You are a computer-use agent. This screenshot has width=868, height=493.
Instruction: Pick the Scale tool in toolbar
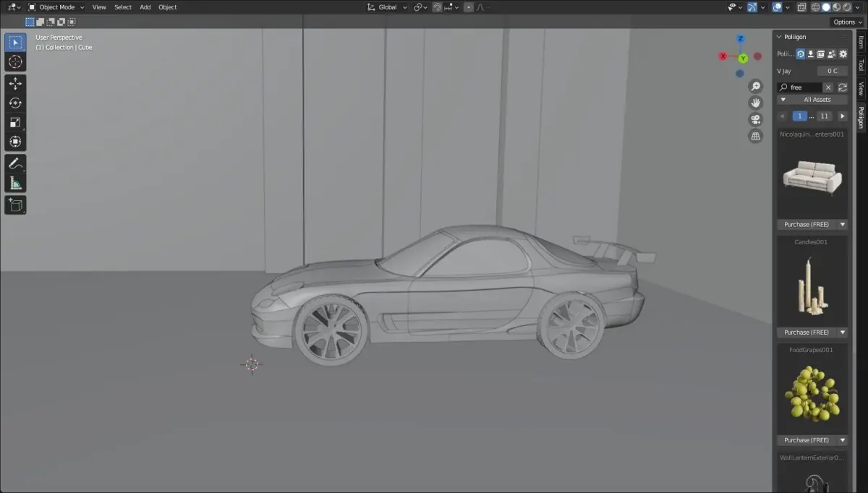(15, 122)
